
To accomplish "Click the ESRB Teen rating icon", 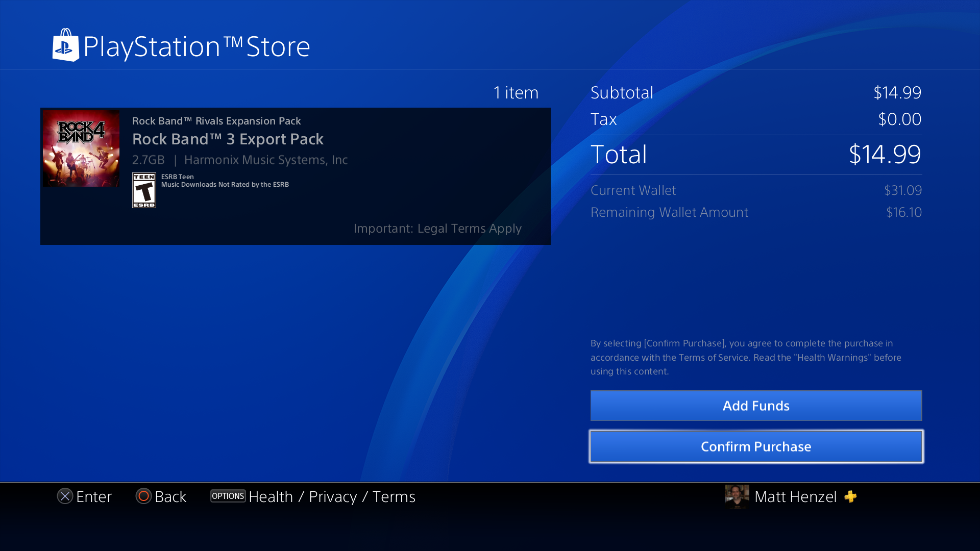I will coord(144,190).
